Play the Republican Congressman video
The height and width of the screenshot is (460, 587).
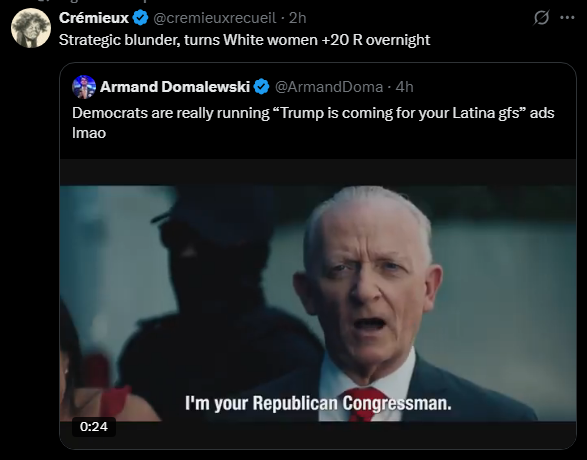click(318, 304)
